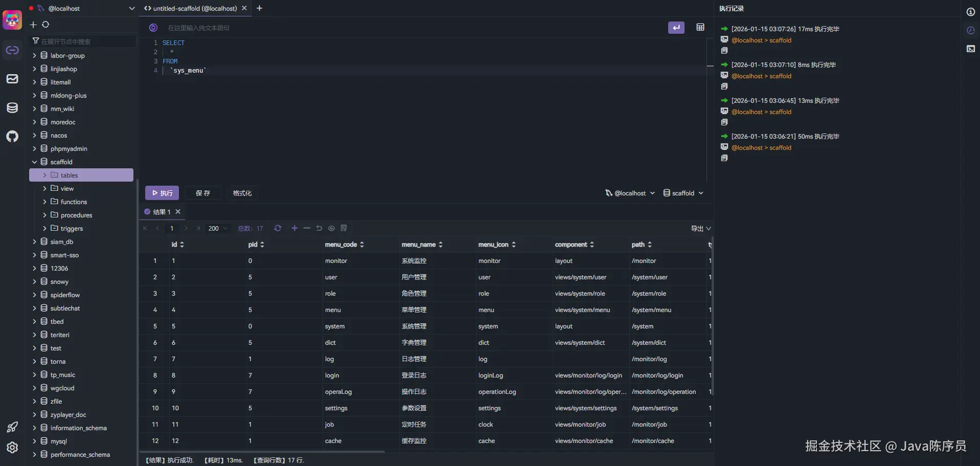The image size is (980, 466).
Task: Copy SQL of the 03:07:26 execution record
Action: click(x=724, y=51)
